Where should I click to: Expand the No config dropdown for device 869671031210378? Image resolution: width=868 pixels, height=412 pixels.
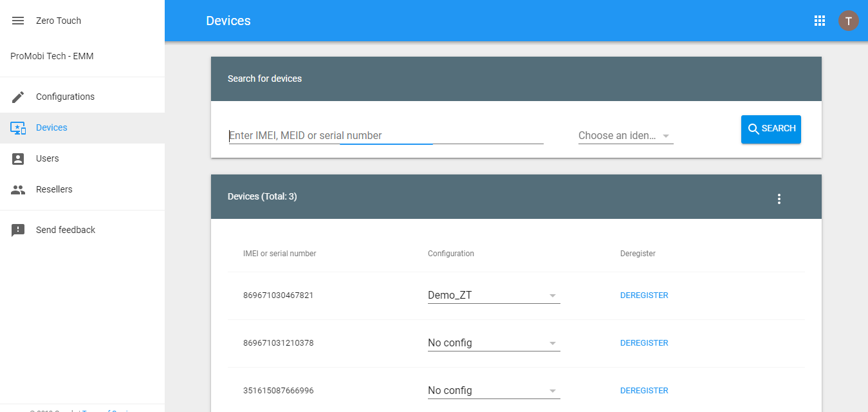pos(493,342)
